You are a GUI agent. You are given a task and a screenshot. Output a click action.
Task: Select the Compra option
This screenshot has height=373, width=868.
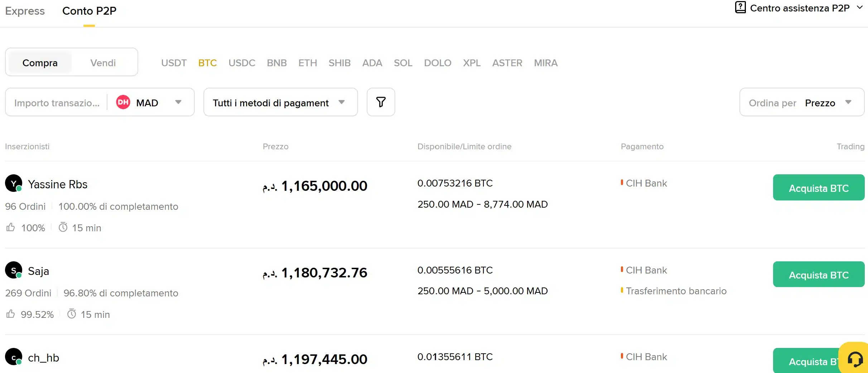pyautogui.click(x=40, y=62)
